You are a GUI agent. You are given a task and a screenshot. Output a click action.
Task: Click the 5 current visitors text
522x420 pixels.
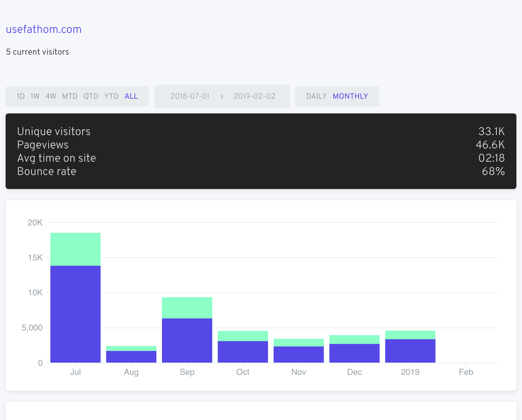[x=37, y=52]
